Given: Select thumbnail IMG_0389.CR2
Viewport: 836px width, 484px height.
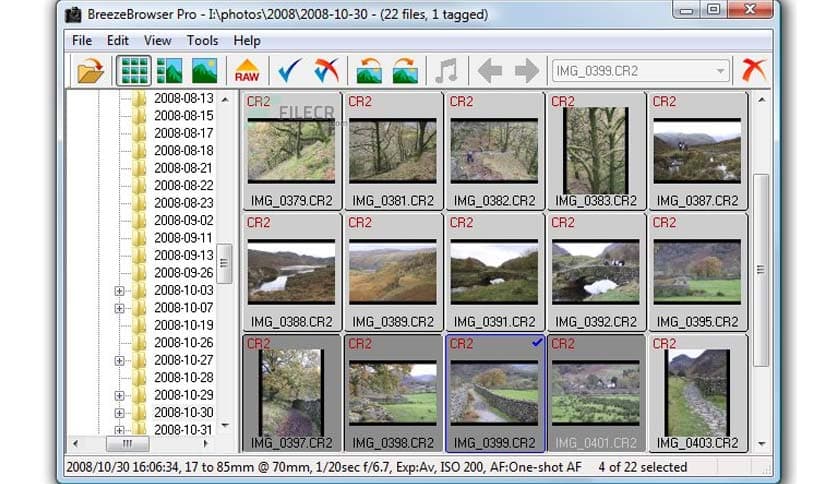Looking at the screenshot, I should point(392,272).
